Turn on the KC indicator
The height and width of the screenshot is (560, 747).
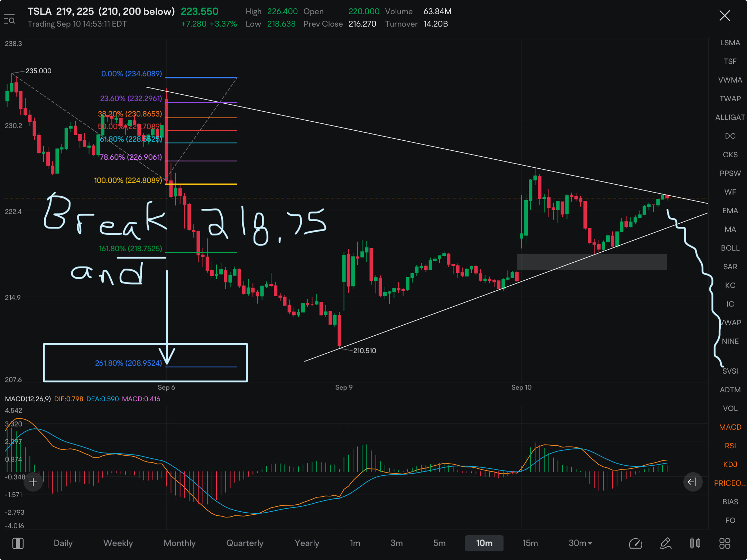(730, 286)
